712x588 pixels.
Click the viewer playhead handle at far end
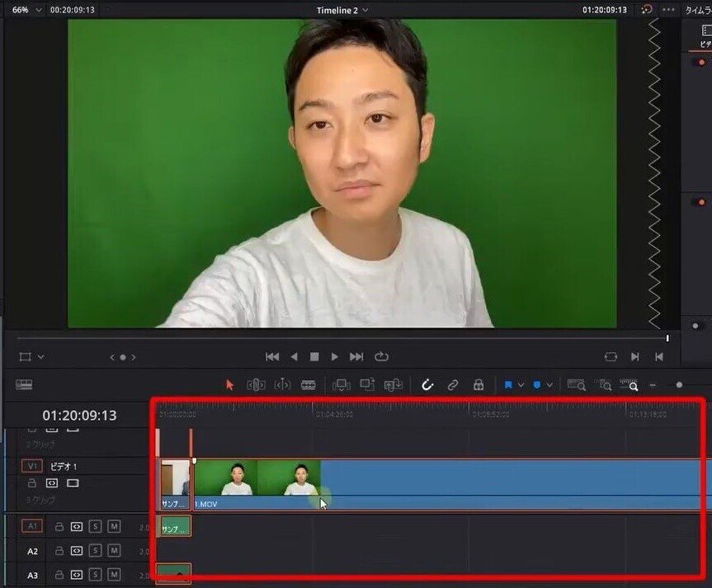coord(667,338)
